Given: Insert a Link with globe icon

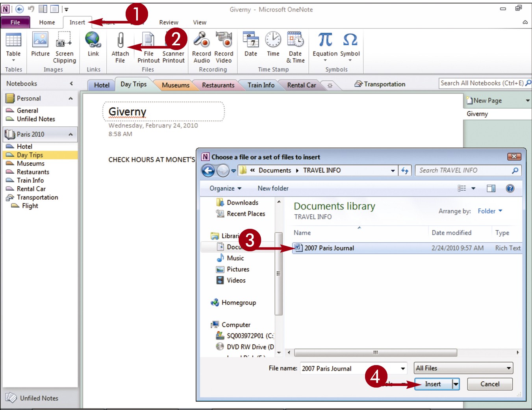Looking at the screenshot, I should (x=93, y=44).
